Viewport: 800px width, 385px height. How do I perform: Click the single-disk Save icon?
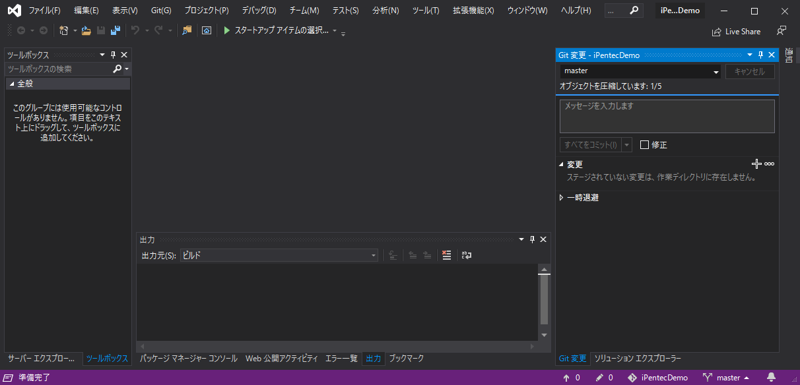101,31
